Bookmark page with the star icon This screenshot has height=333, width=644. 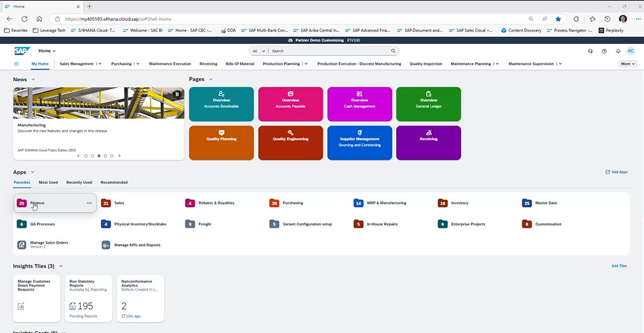coord(558,19)
